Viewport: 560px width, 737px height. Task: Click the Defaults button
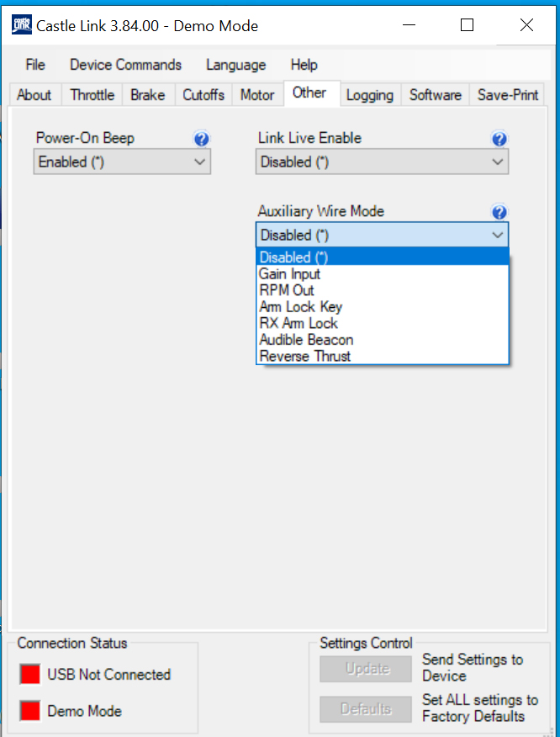point(366,708)
